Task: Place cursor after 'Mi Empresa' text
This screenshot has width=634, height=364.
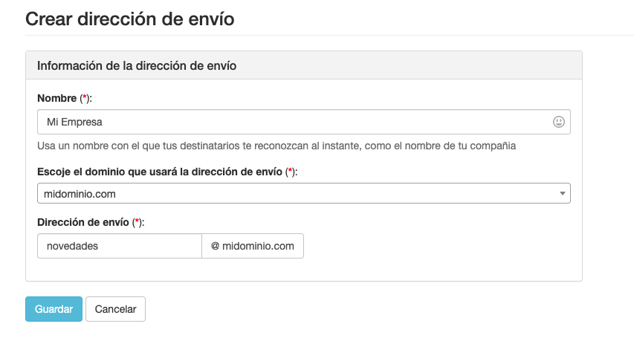Action: click(x=105, y=122)
